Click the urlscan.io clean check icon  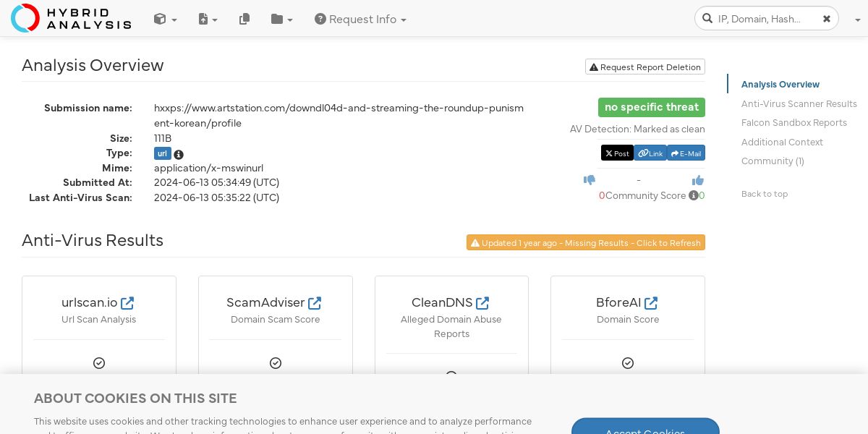tap(99, 363)
